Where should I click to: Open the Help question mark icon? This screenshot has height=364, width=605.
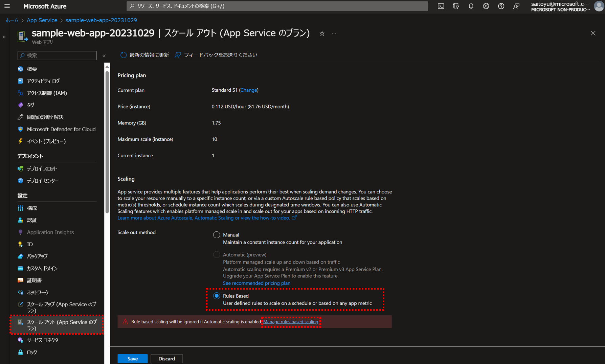pyautogui.click(x=501, y=6)
